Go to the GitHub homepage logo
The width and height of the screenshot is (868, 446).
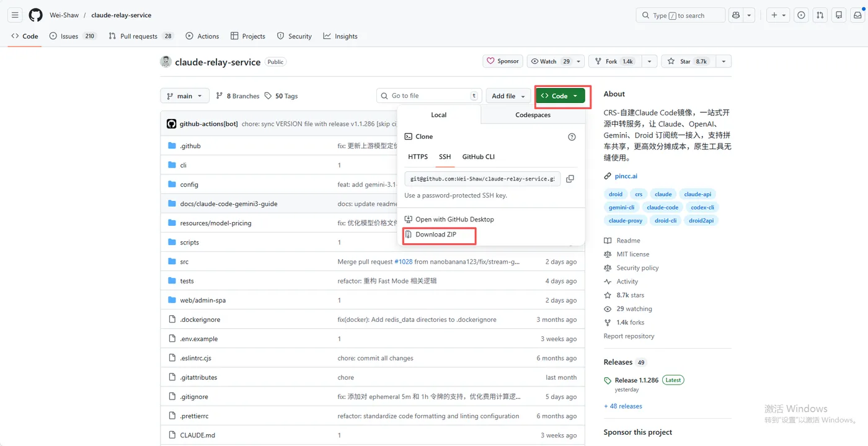point(36,15)
